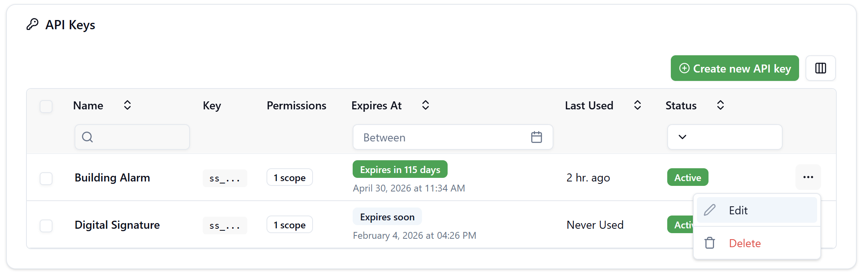This screenshot has width=868, height=274.
Task: Check the Building Alarm row checkbox
Action: point(46,178)
